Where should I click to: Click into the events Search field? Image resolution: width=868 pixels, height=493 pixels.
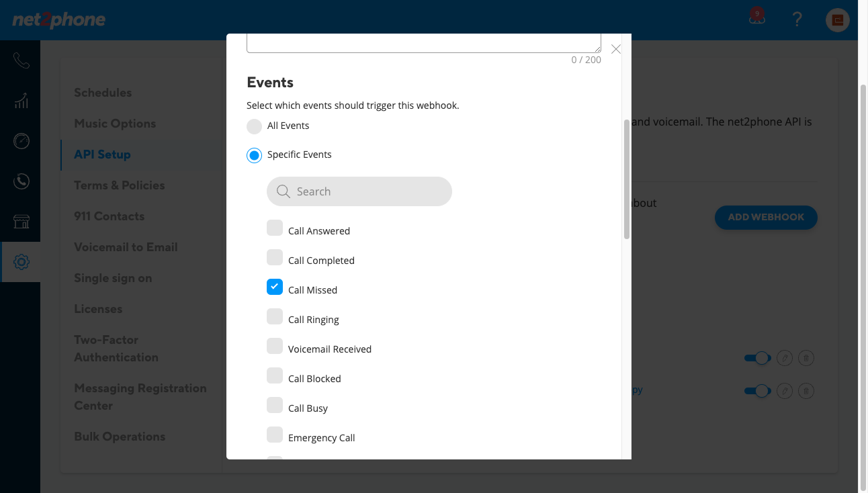point(359,191)
